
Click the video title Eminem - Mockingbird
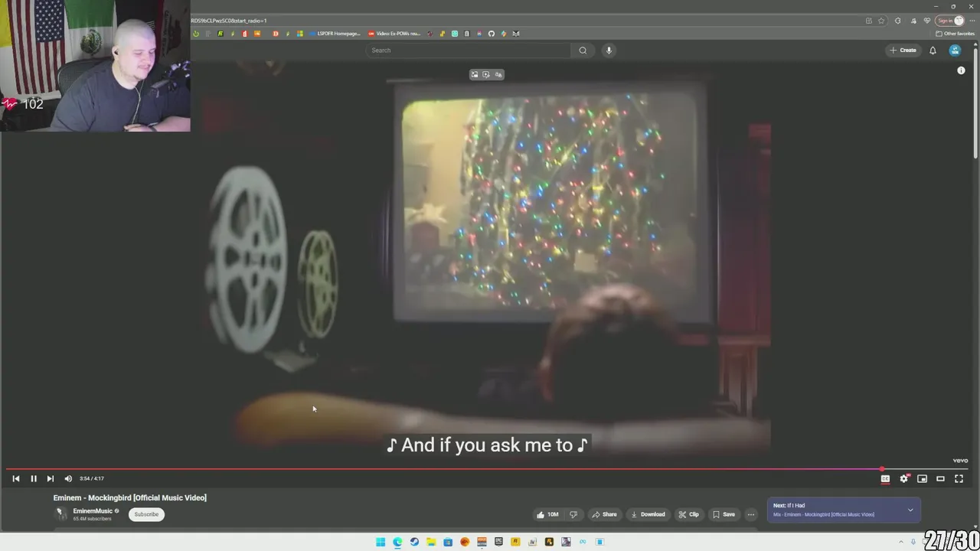click(130, 497)
